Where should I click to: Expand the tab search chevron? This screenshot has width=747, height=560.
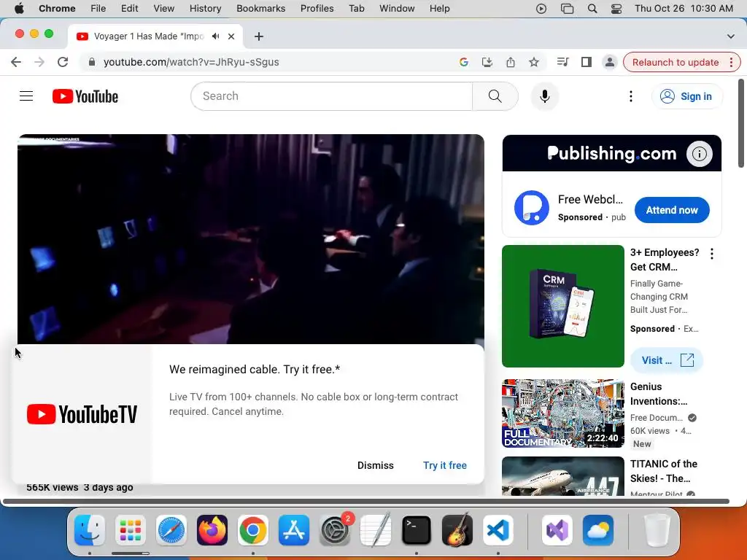coord(730,36)
